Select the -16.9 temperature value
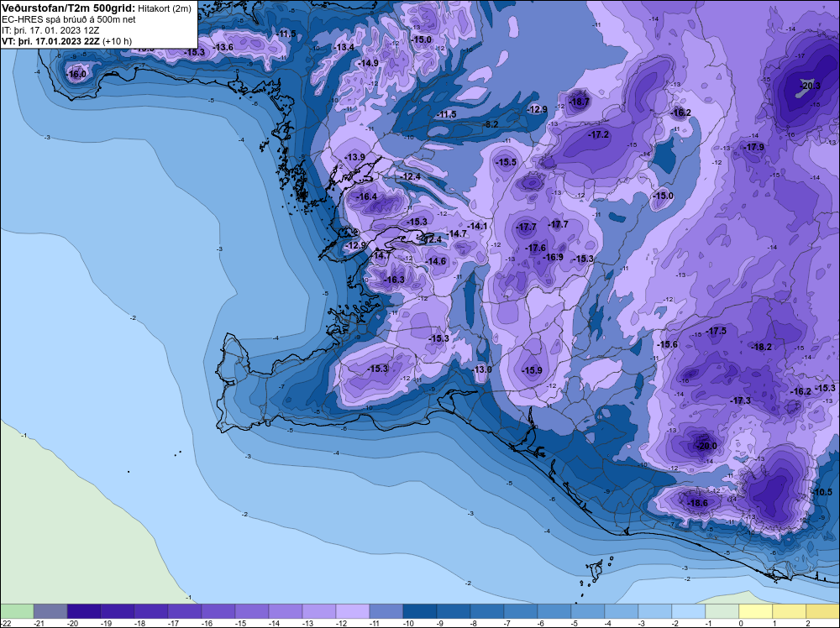This screenshot has height=628, width=840. tap(553, 257)
